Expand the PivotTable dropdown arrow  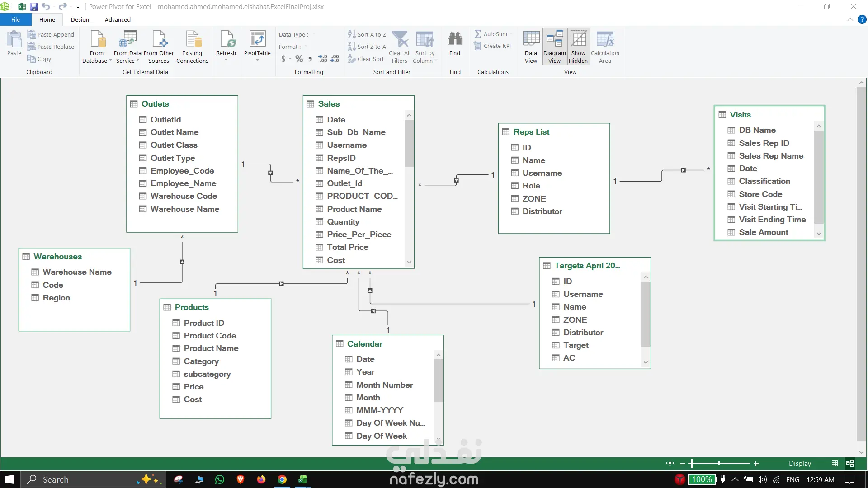point(257,60)
